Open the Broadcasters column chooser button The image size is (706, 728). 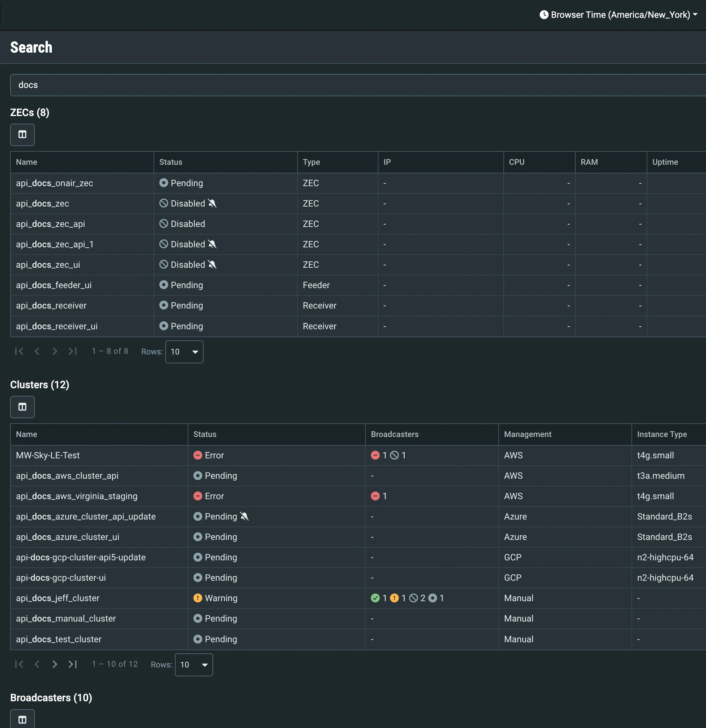click(22, 719)
